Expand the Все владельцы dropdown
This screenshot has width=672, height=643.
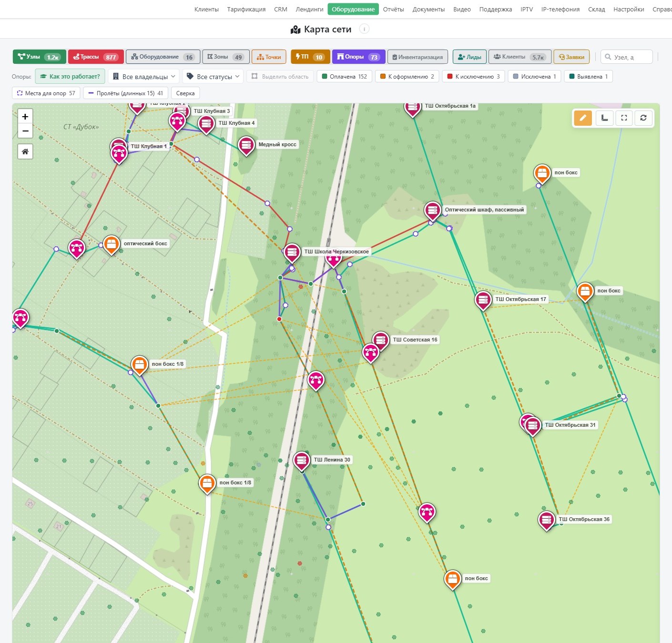click(x=144, y=76)
